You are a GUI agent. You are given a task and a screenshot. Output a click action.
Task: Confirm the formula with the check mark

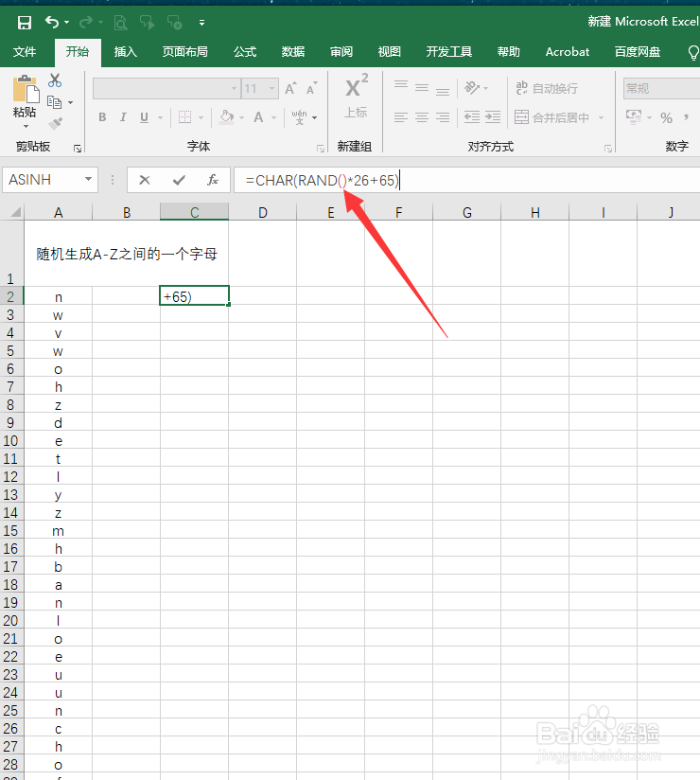click(x=179, y=180)
